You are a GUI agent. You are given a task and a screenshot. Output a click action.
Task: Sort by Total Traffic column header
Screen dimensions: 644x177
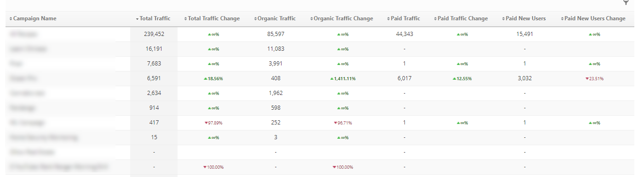153,18
